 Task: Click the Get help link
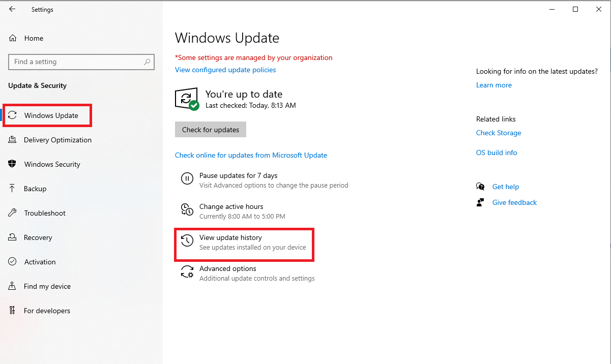pyautogui.click(x=506, y=187)
